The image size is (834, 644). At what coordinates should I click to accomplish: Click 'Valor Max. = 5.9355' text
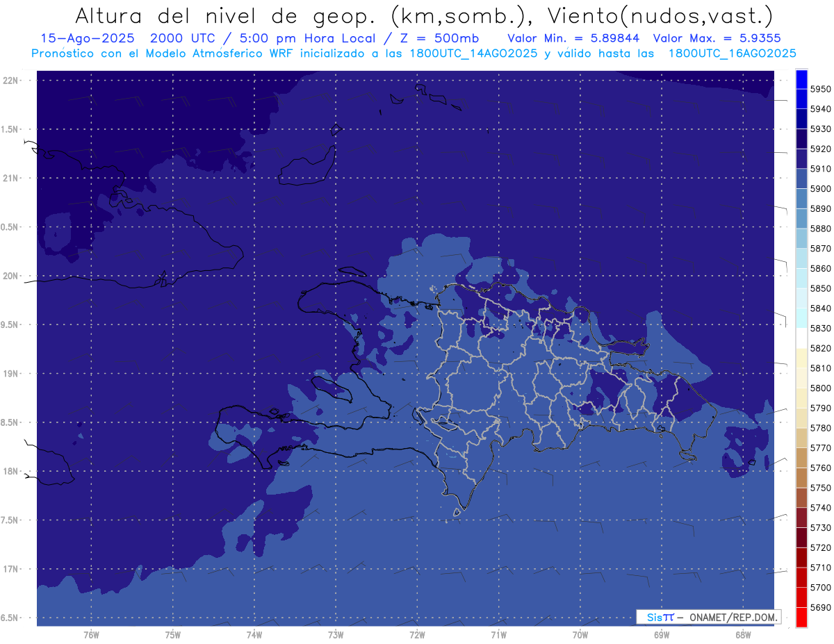coord(718,38)
